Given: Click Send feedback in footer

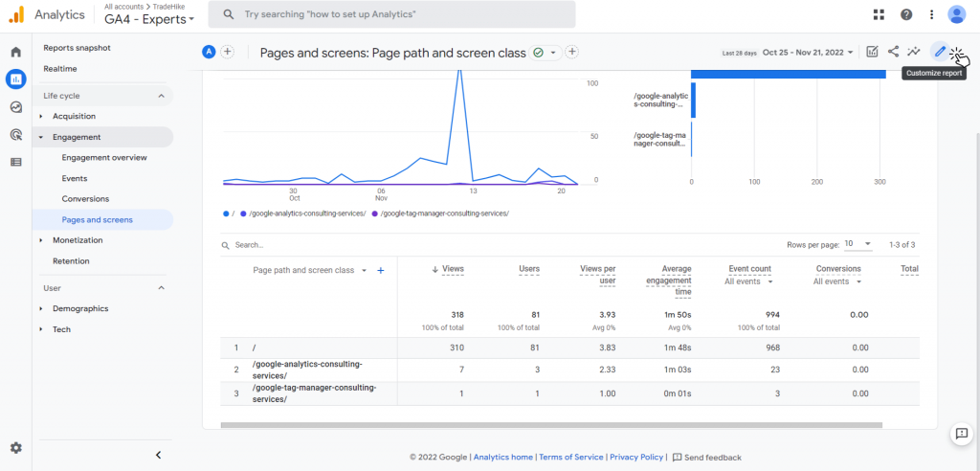Looking at the screenshot, I should 707,458.
